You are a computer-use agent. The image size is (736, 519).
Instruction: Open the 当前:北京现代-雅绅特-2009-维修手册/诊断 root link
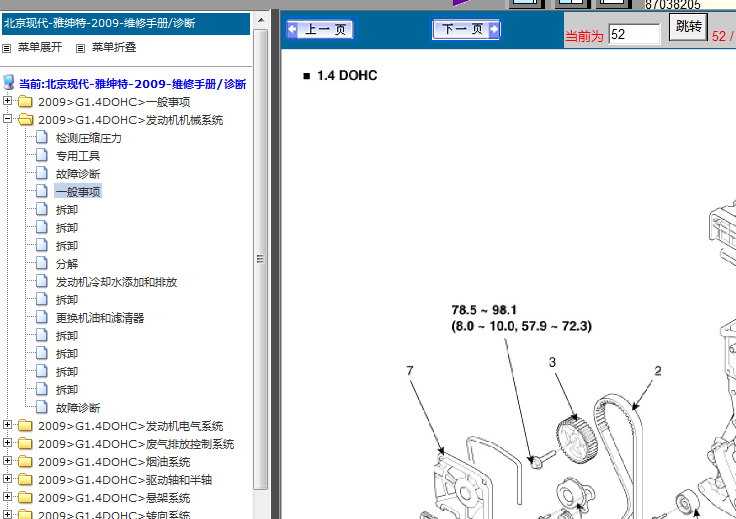point(132,84)
